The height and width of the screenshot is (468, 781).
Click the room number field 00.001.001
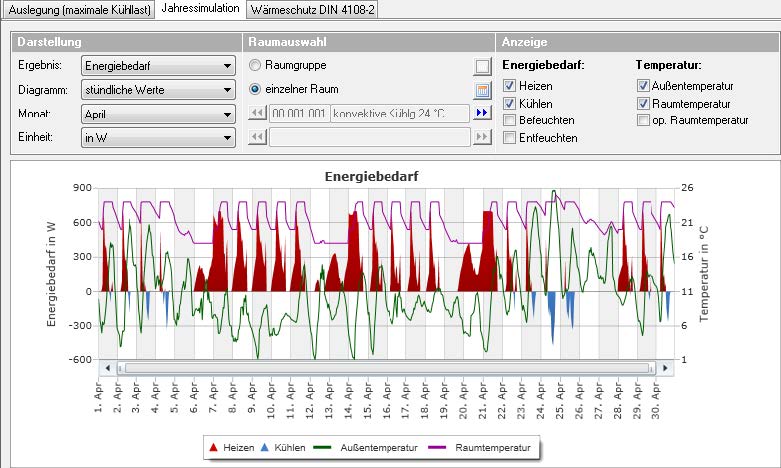pos(299,114)
